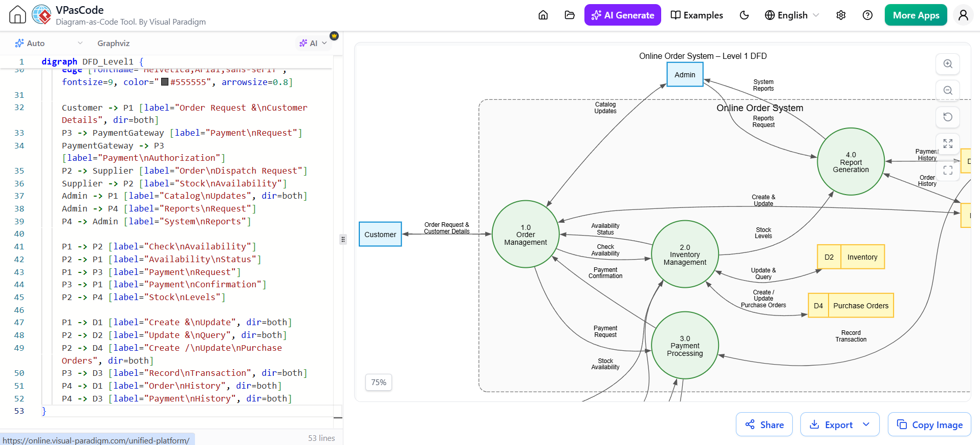Click the house icon beside the VPasCode logo
The image size is (980, 445).
[x=17, y=15]
